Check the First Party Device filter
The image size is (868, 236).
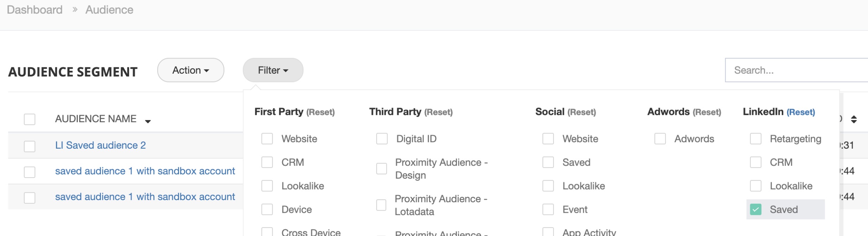point(267,210)
